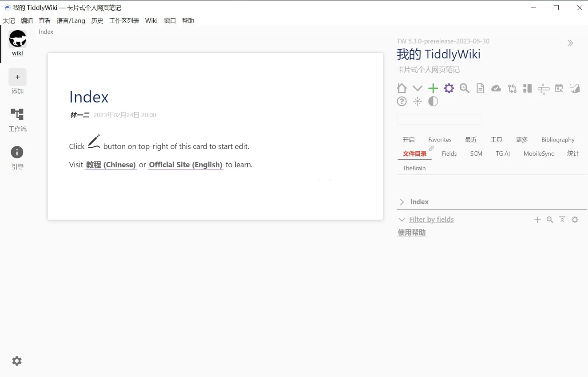Screen dimensions: 588x377
Task: Open the chevron dropdown next to home icon
Action: pyautogui.click(x=417, y=88)
